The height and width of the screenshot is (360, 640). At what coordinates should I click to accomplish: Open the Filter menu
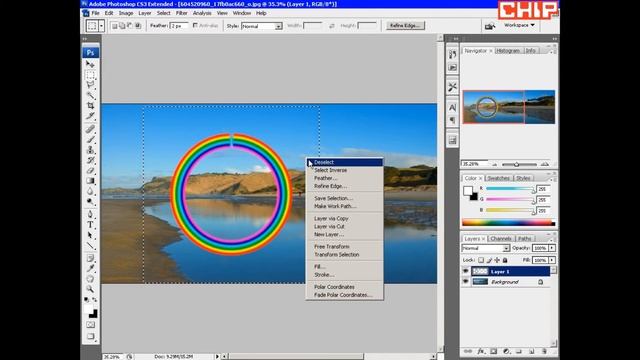pyautogui.click(x=182, y=13)
